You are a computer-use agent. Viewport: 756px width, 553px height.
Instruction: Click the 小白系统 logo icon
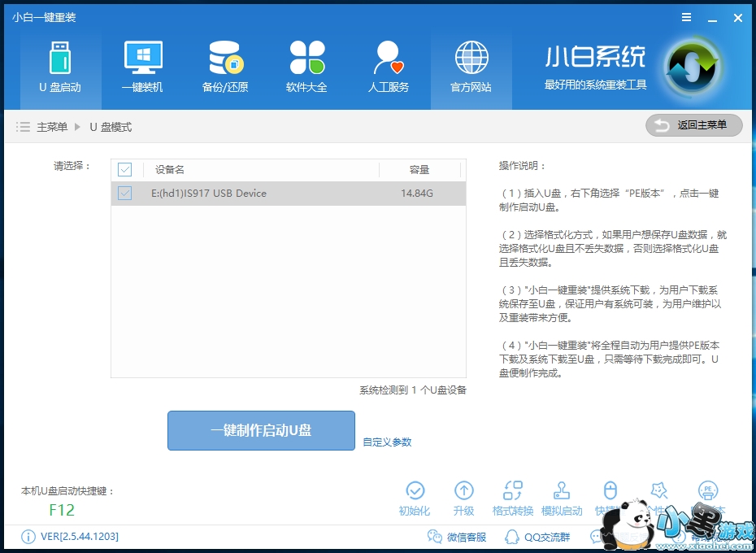(x=692, y=67)
